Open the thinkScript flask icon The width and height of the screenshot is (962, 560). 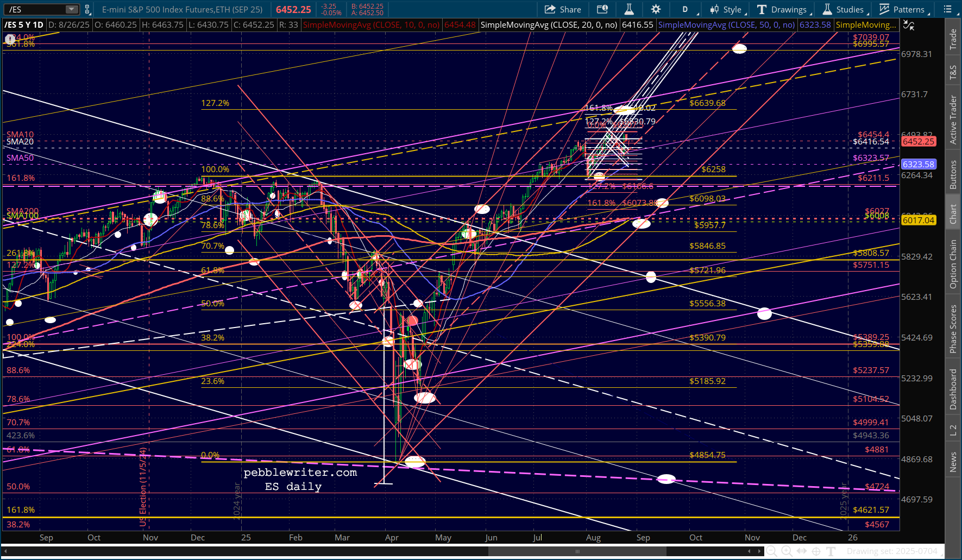(629, 9)
